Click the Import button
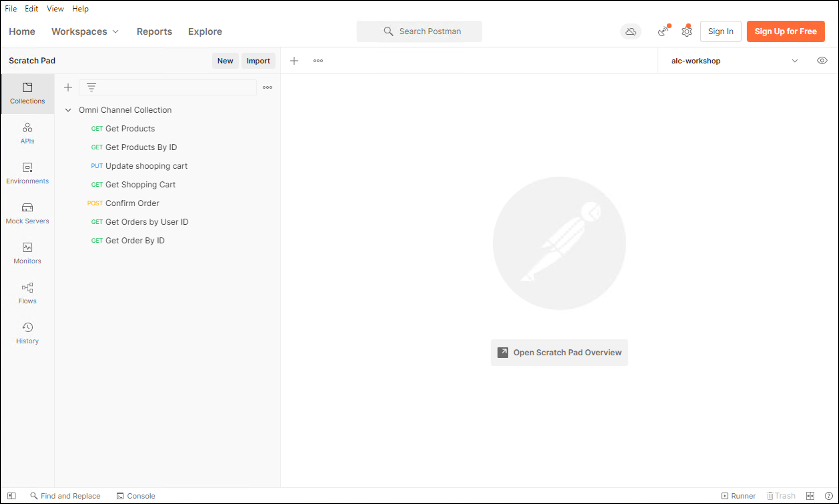The width and height of the screenshot is (839, 504). coord(258,61)
